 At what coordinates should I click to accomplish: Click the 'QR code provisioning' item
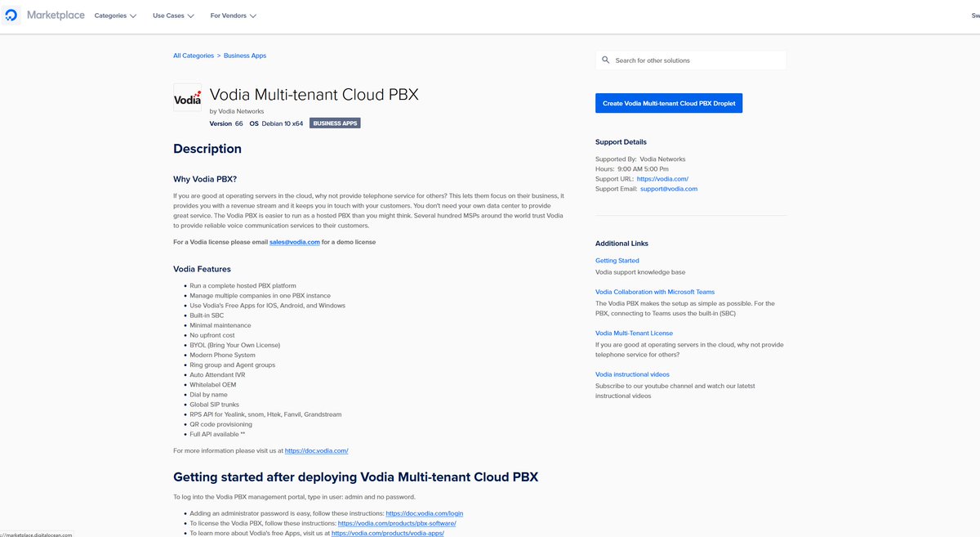click(221, 424)
